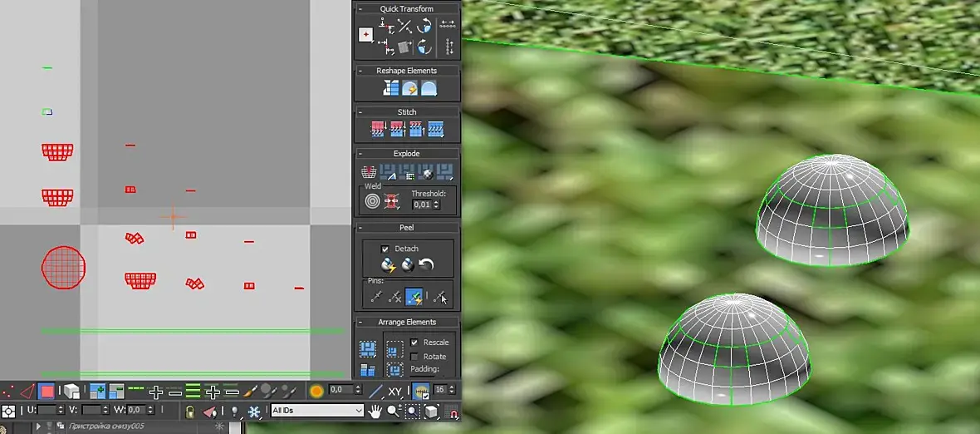Toggle Select By Element cube icon

pos(72,392)
